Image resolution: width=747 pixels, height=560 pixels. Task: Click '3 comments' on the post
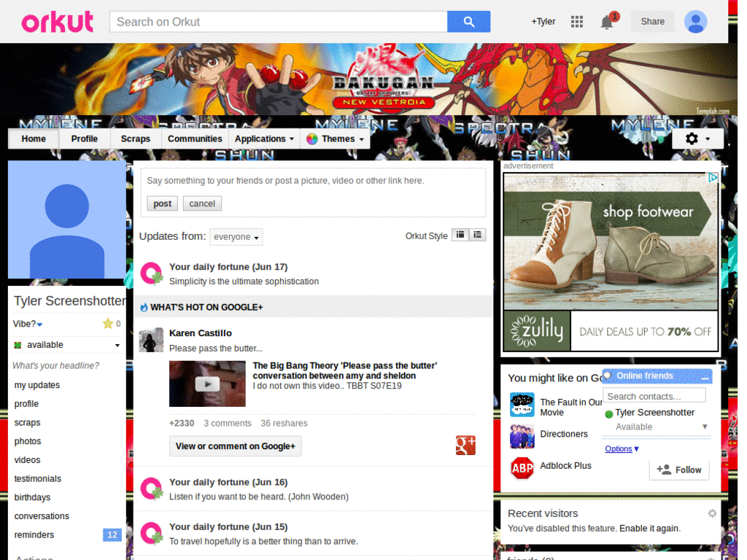click(x=228, y=424)
